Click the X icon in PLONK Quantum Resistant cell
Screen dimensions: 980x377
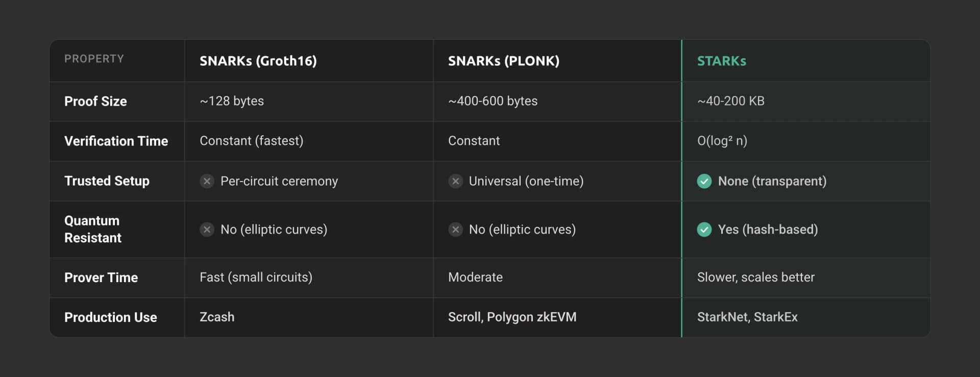pyautogui.click(x=455, y=230)
